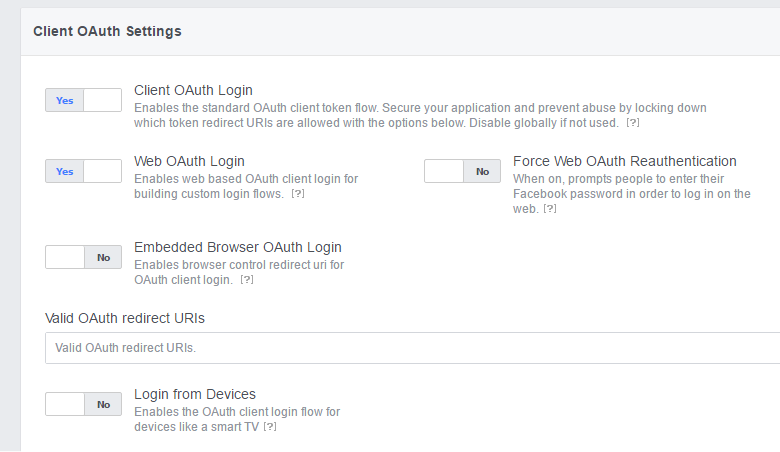This screenshot has width=780, height=452.
Task: Click the Force Web OAuth Reauthentication label
Action: pos(624,161)
